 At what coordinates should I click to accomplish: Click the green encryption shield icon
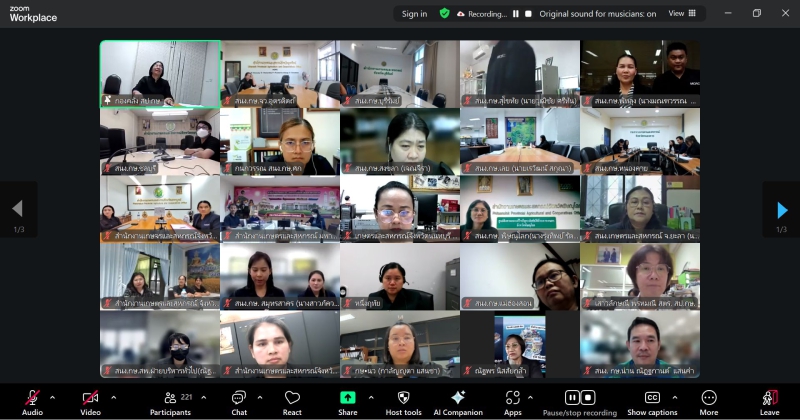444,14
